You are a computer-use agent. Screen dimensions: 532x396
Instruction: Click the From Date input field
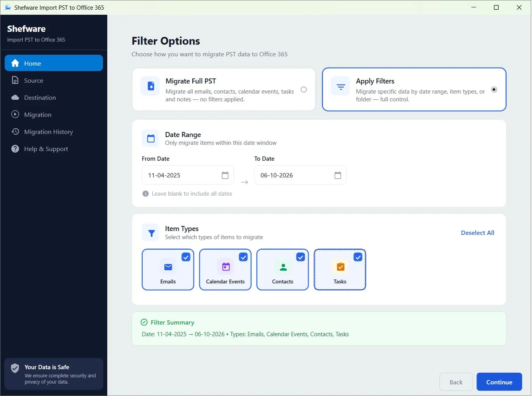coord(188,175)
